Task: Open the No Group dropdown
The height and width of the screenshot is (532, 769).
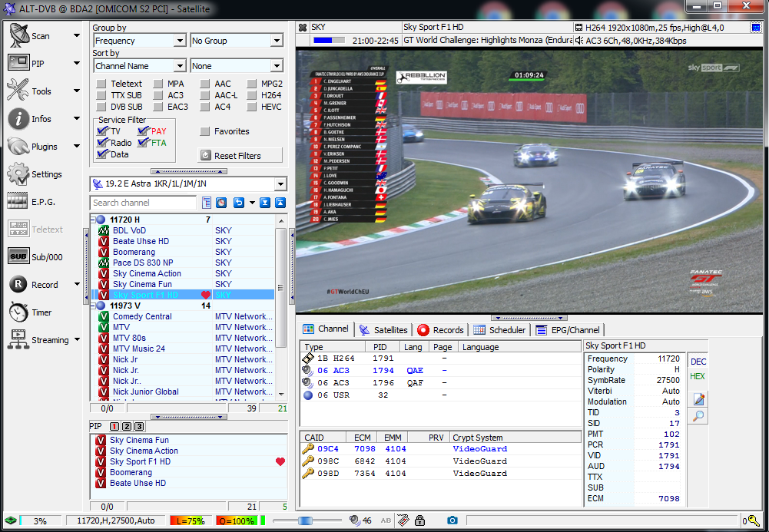Action: click(x=277, y=40)
